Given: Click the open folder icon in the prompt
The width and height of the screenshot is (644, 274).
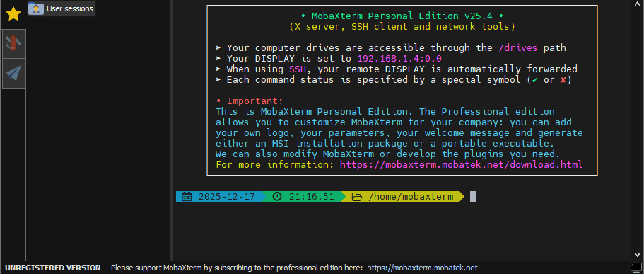Looking at the screenshot, I should (356, 197).
